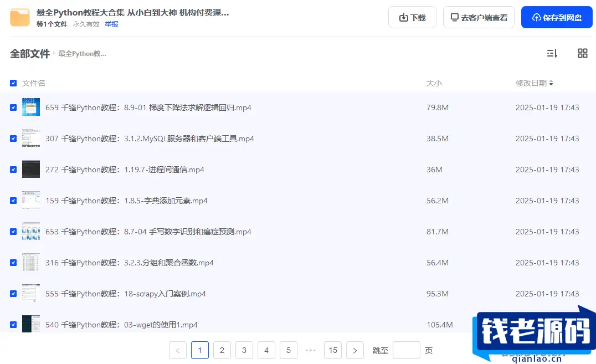The height and width of the screenshot is (364, 596).
Task: Uncheck file 316 分组和聚合函数 checkbox
Action: point(13,263)
